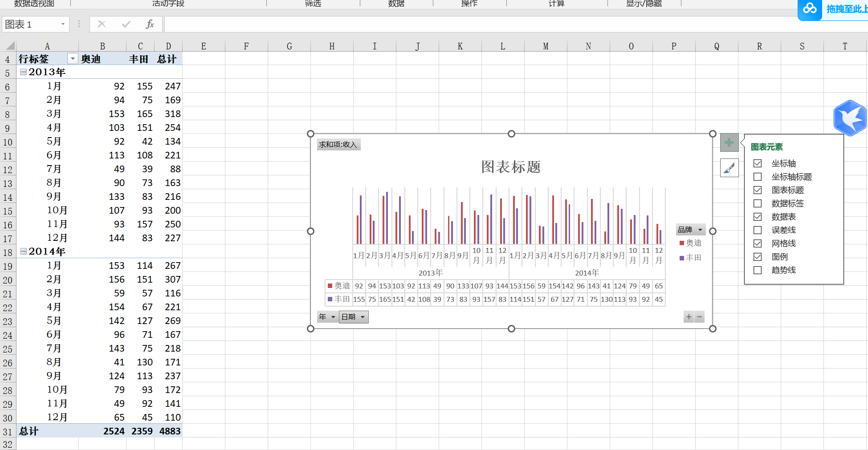Click the 总计 column heading cell
The image size is (868, 450).
(x=168, y=59)
